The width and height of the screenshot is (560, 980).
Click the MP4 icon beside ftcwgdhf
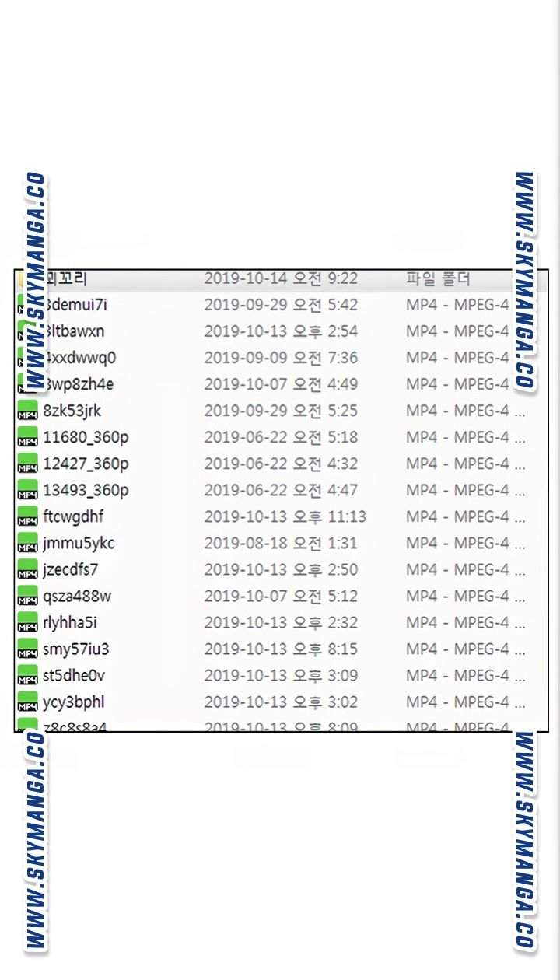point(27,517)
